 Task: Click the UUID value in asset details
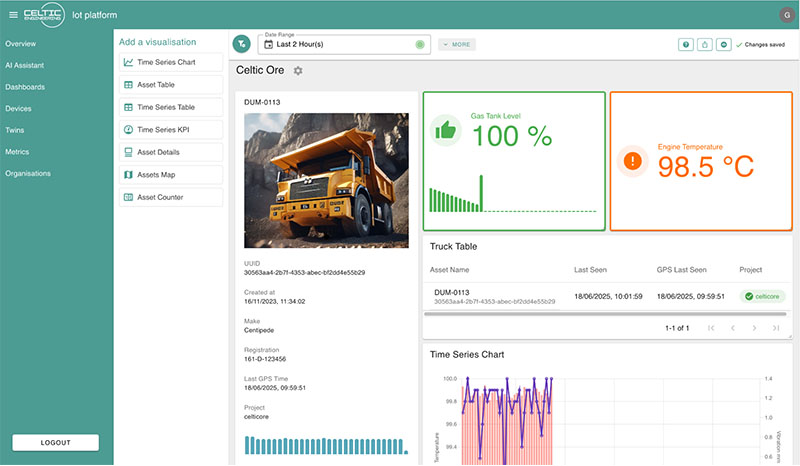point(305,273)
